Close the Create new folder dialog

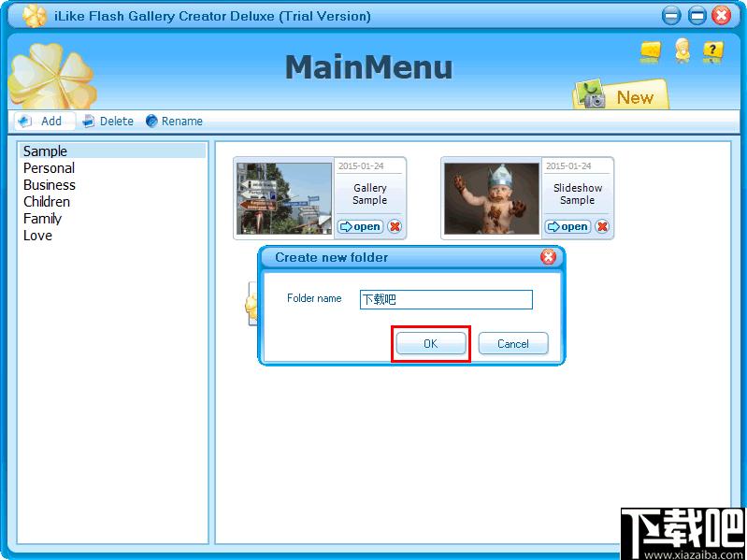click(549, 258)
